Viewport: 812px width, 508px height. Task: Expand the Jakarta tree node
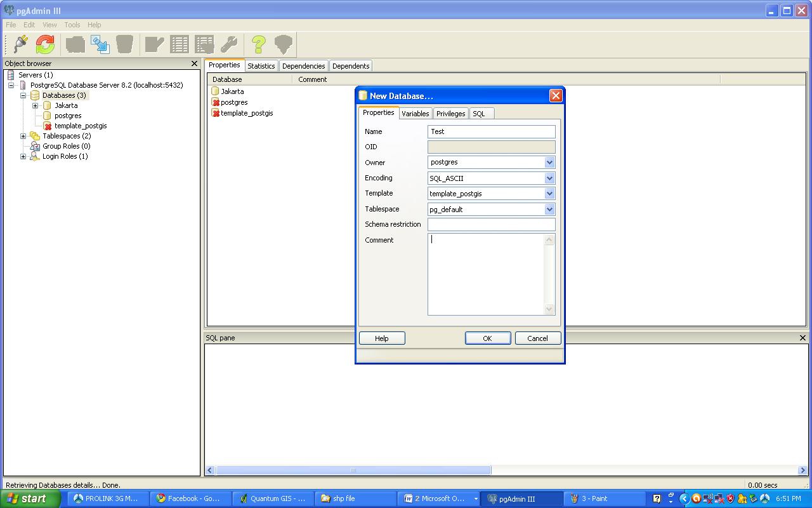click(35, 105)
